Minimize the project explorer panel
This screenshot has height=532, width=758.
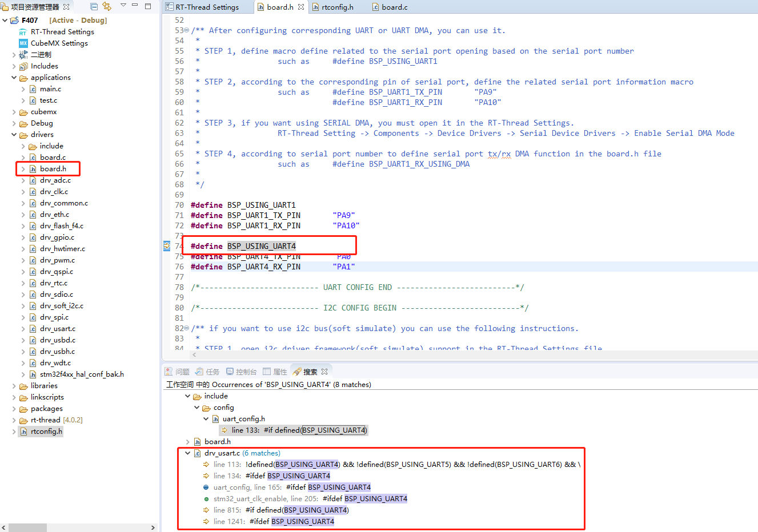click(x=135, y=6)
